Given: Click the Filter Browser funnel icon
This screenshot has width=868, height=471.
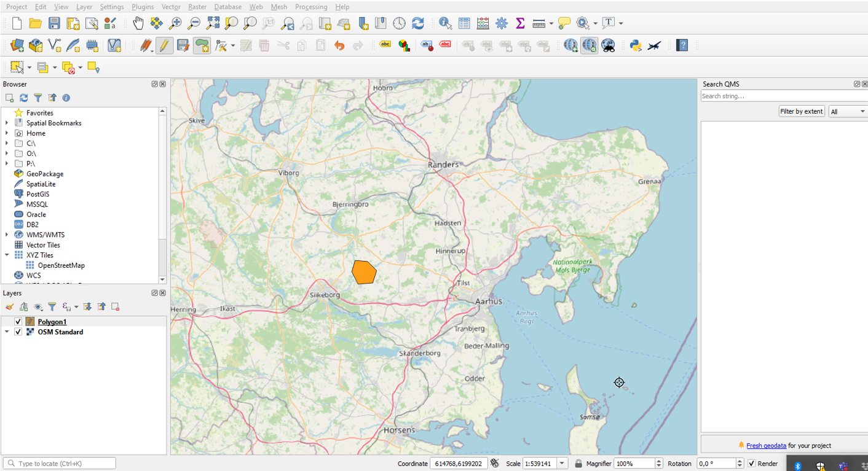Looking at the screenshot, I should [x=38, y=98].
